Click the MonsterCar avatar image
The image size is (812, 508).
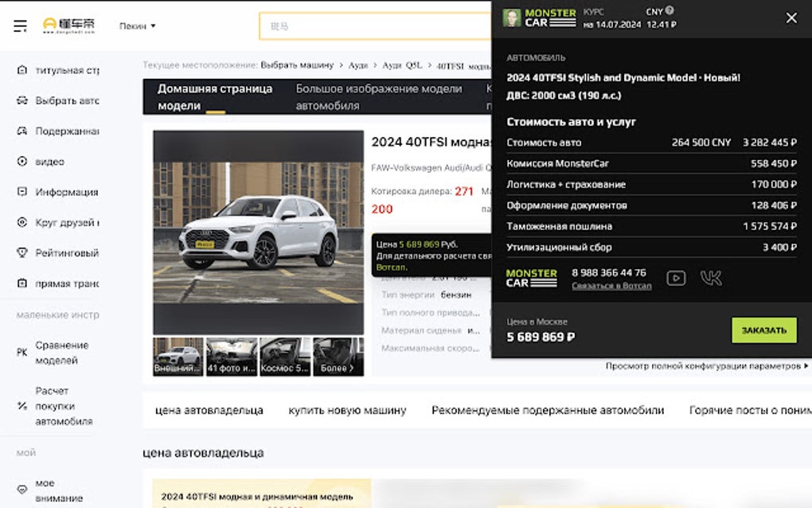point(512,18)
